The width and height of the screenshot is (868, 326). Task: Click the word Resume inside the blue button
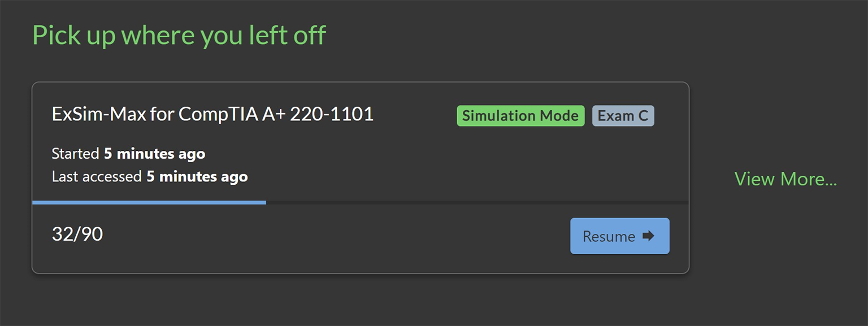pyautogui.click(x=609, y=236)
